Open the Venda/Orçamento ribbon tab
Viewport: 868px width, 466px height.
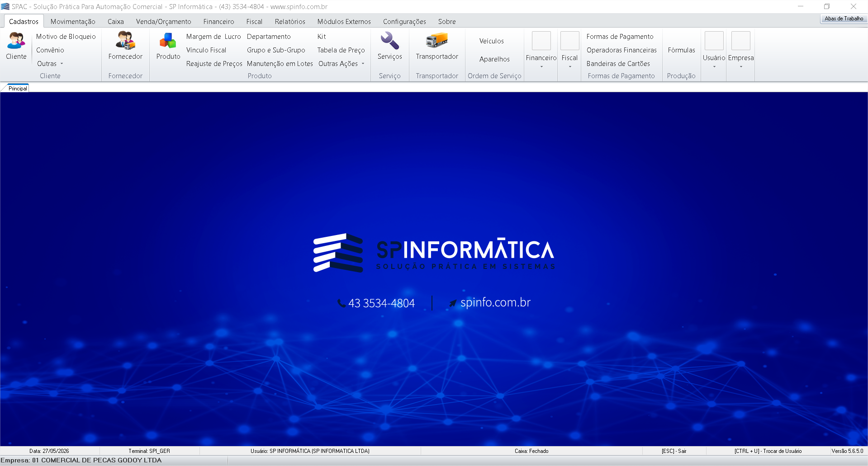coord(163,21)
